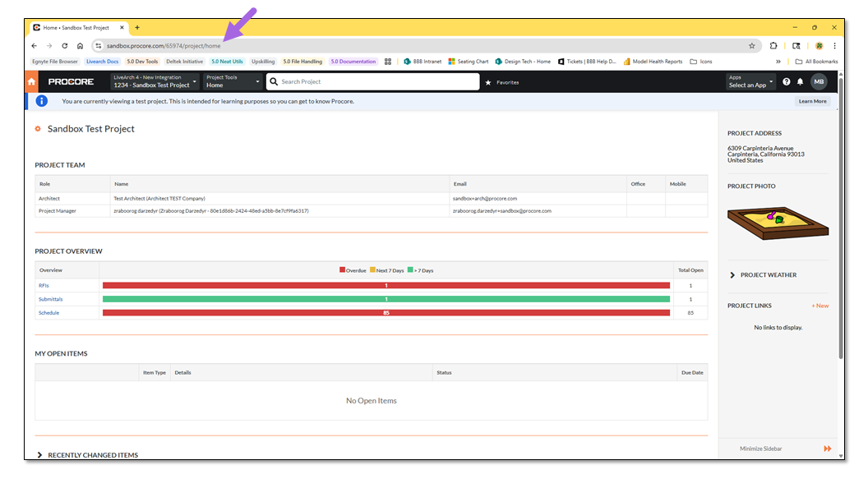Click the PROCORE logo
The image size is (868, 488).
[x=71, y=82]
